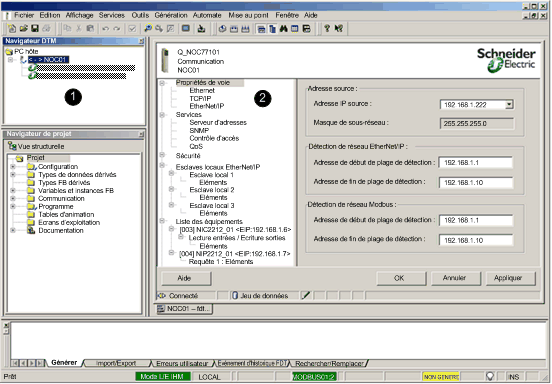Click the Annuler button
The height and width of the screenshot is (384, 552).
[456, 278]
